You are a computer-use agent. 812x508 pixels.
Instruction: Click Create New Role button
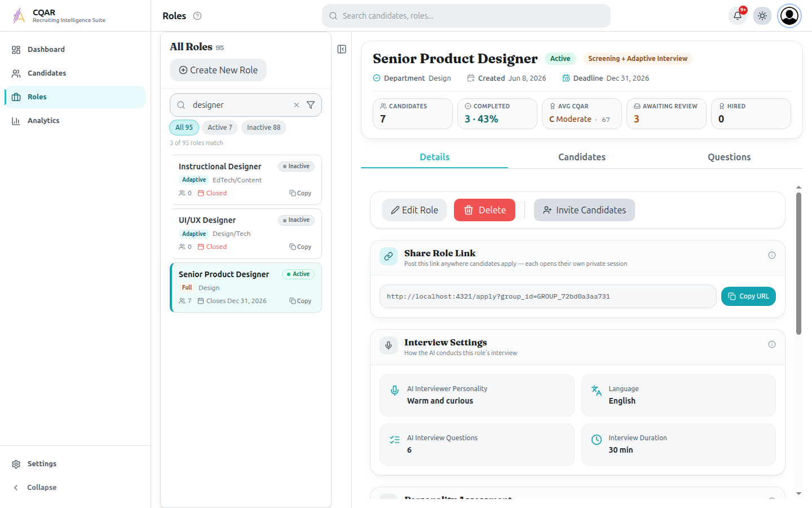pyautogui.click(x=218, y=70)
